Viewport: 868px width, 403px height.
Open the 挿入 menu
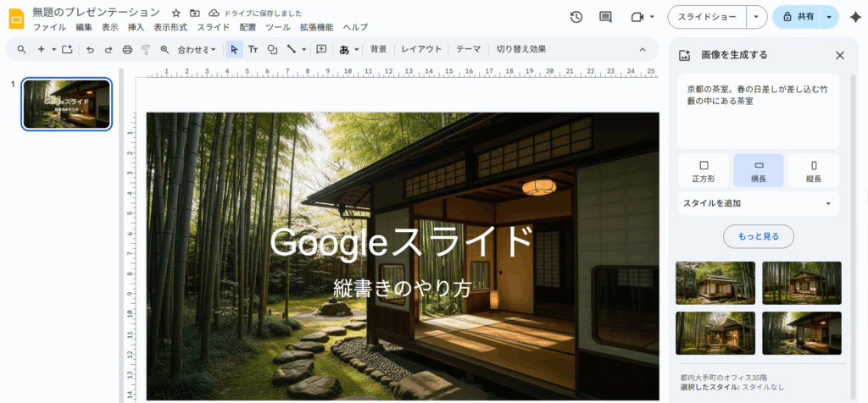[136, 27]
